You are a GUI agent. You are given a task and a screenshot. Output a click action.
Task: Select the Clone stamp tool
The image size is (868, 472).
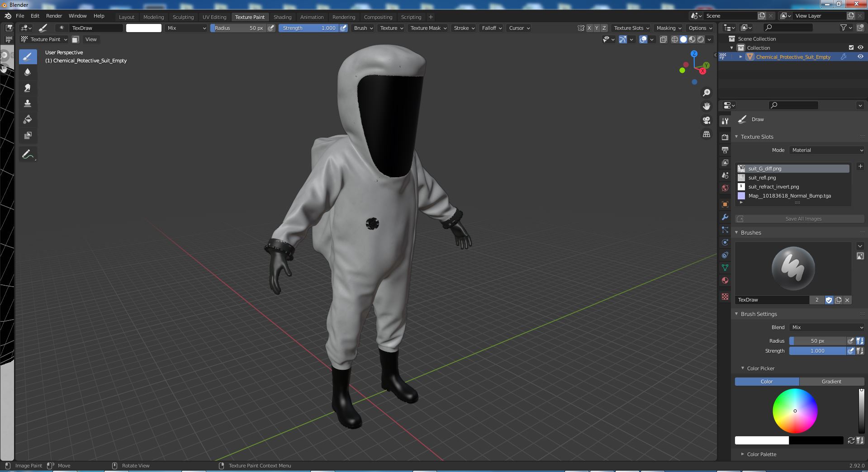(x=28, y=104)
